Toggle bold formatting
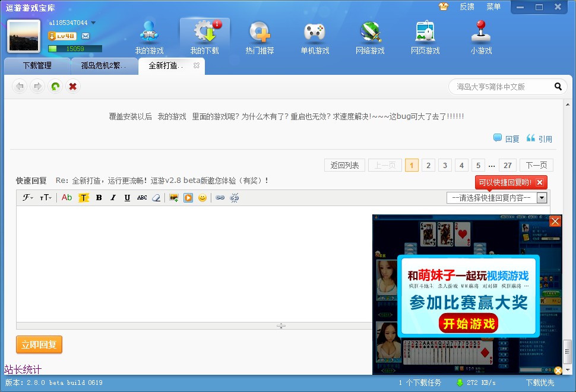Screen dimensions: 576x392 [x=99, y=198]
